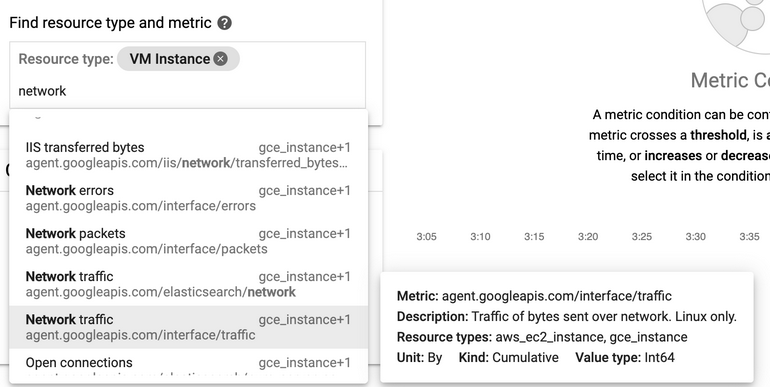The width and height of the screenshot is (772, 387).
Task: Select interface/traffic Network traffic metric
Action: coord(188,327)
